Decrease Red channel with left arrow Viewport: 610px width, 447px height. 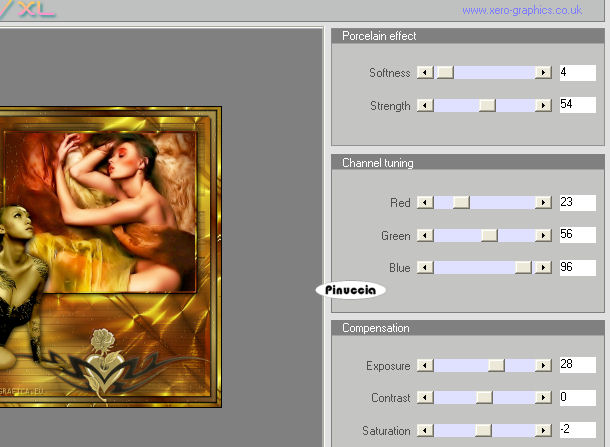pos(425,202)
